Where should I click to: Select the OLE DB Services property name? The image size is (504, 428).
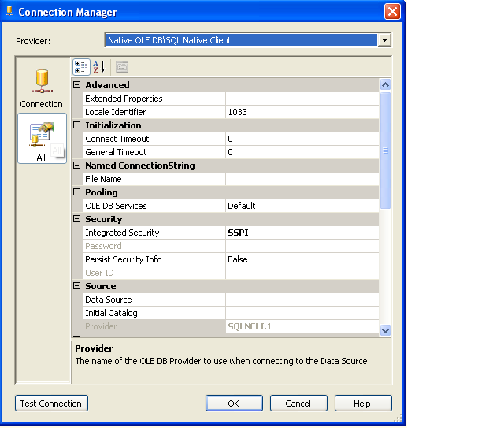pos(154,206)
